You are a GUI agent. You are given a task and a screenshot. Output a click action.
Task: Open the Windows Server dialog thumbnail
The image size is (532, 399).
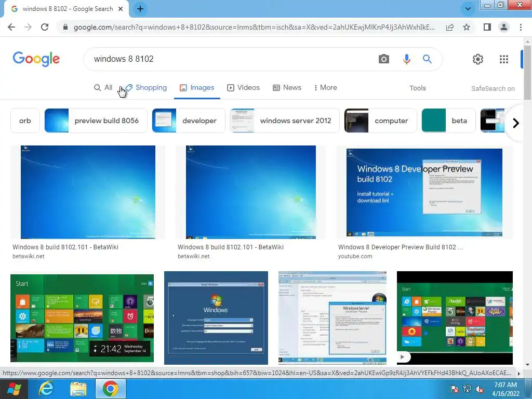pyautogui.click(x=332, y=318)
